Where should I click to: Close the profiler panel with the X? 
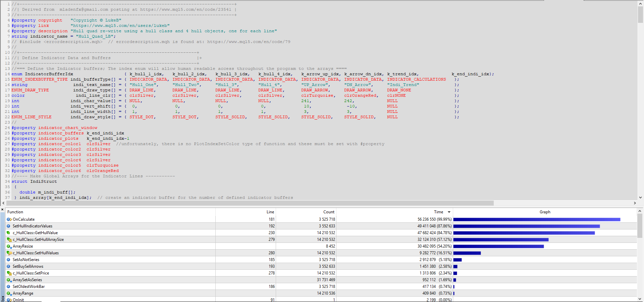tap(2, 210)
